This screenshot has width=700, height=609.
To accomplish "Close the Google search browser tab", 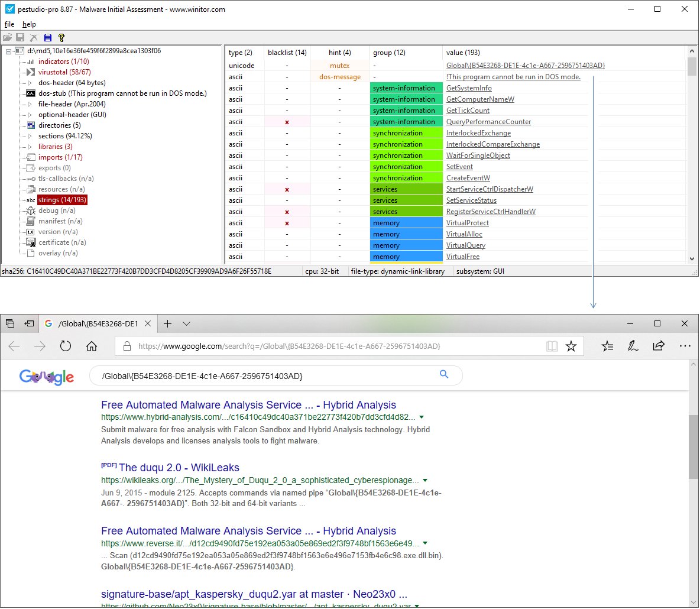I will click(148, 324).
